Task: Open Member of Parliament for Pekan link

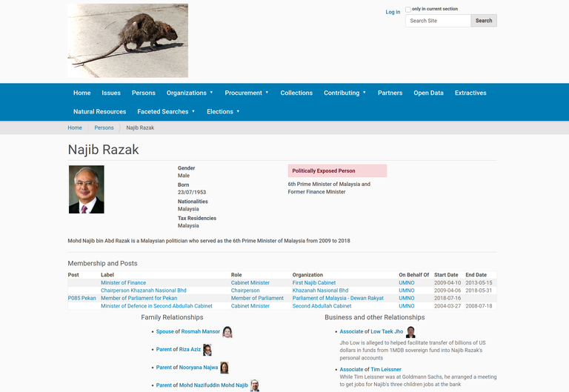Action: [x=139, y=298]
